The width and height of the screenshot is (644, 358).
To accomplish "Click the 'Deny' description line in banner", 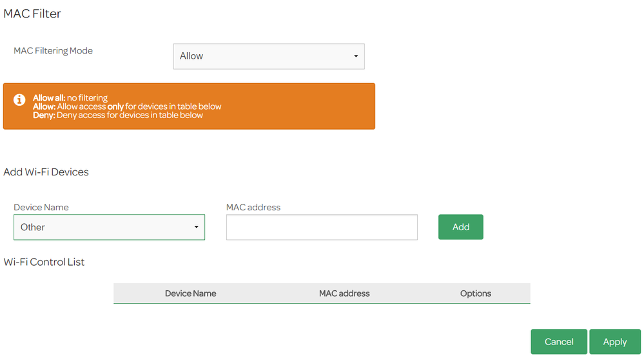I will click(118, 115).
